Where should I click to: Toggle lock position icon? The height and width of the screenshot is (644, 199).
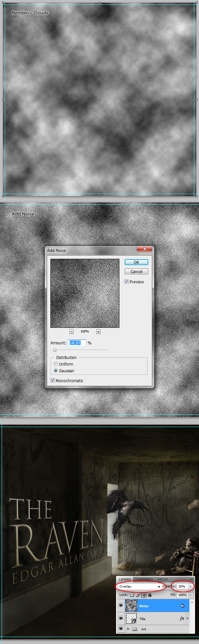point(144,595)
